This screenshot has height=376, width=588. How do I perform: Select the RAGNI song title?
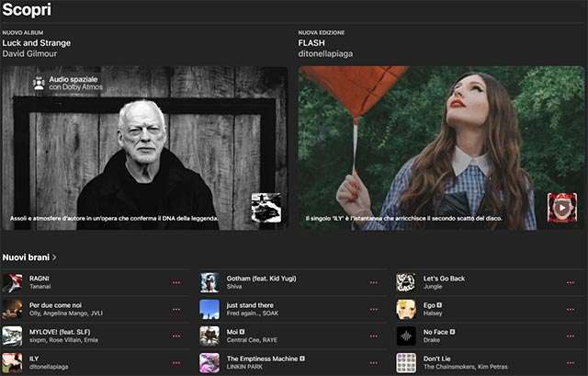(39, 279)
